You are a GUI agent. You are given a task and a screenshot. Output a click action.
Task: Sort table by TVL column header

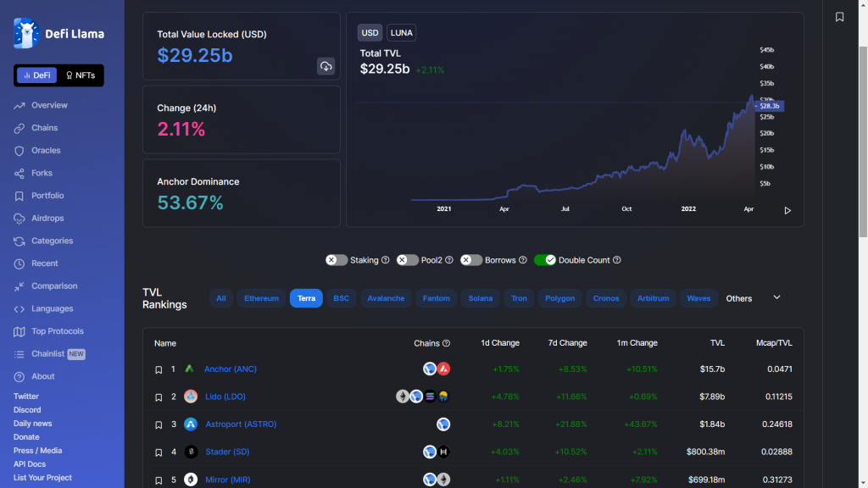pos(717,343)
